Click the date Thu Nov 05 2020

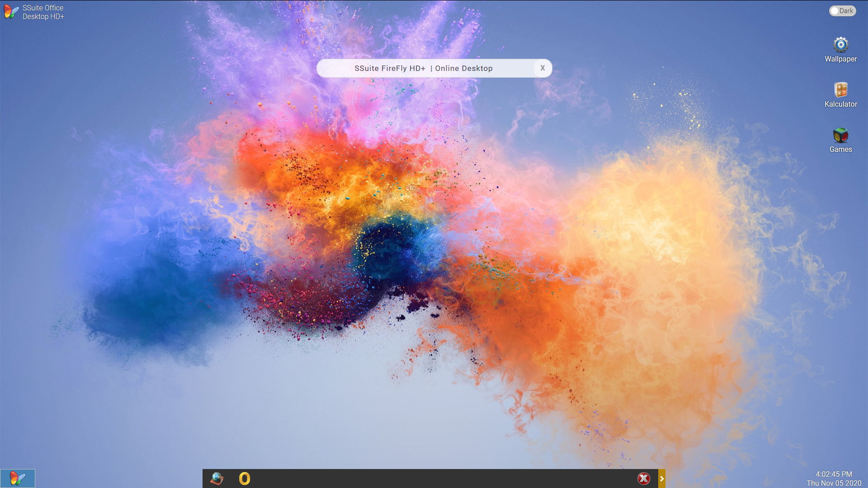click(834, 483)
